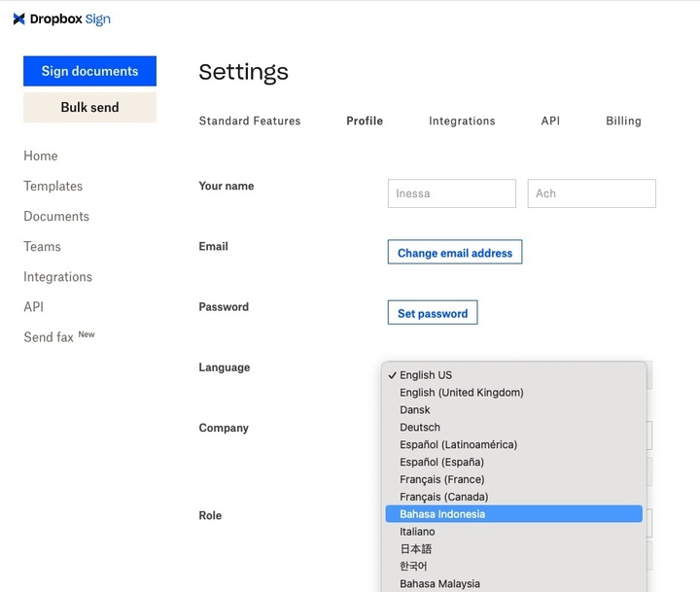Select Japanese 日本語 language option
Screen dimensions: 700x592
(x=514, y=549)
